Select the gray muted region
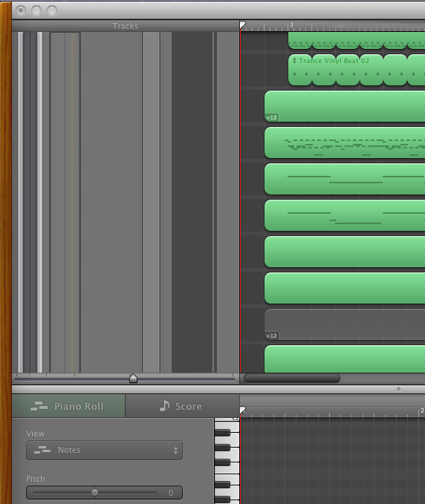 pos(345,324)
